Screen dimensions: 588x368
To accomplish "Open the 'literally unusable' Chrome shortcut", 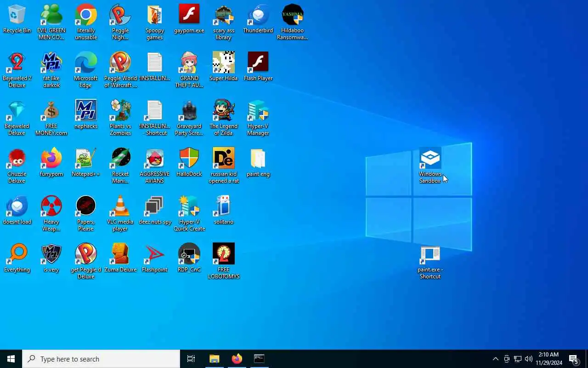I will [86, 22].
